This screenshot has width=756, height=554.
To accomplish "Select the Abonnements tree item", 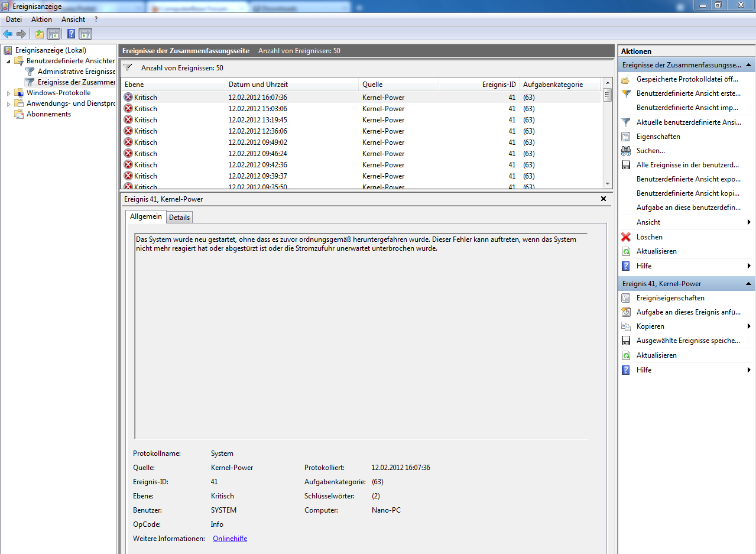I will pos(48,114).
